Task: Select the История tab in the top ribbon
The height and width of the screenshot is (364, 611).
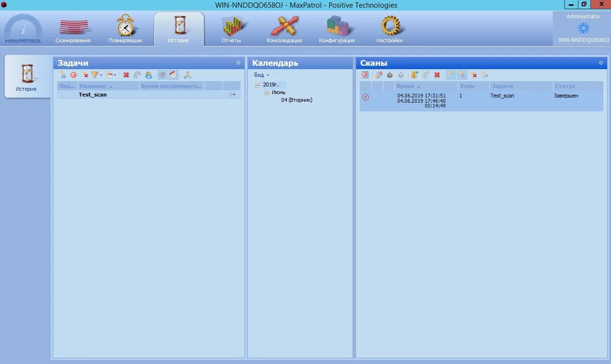Action: pyautogui.click(x=179, y=30)
